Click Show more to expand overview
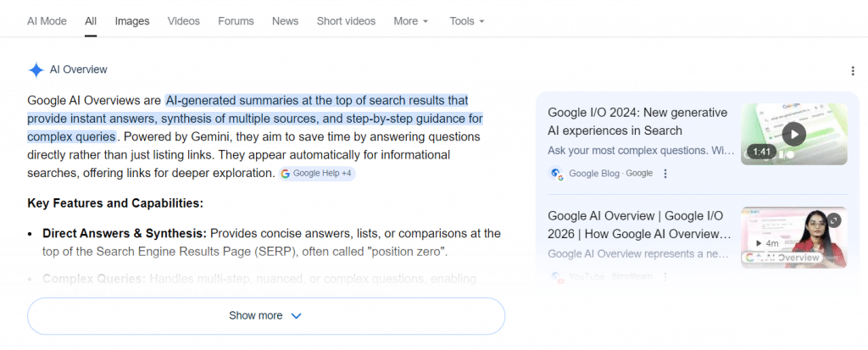The image size is (868, 350). click(x=266, y=315)
